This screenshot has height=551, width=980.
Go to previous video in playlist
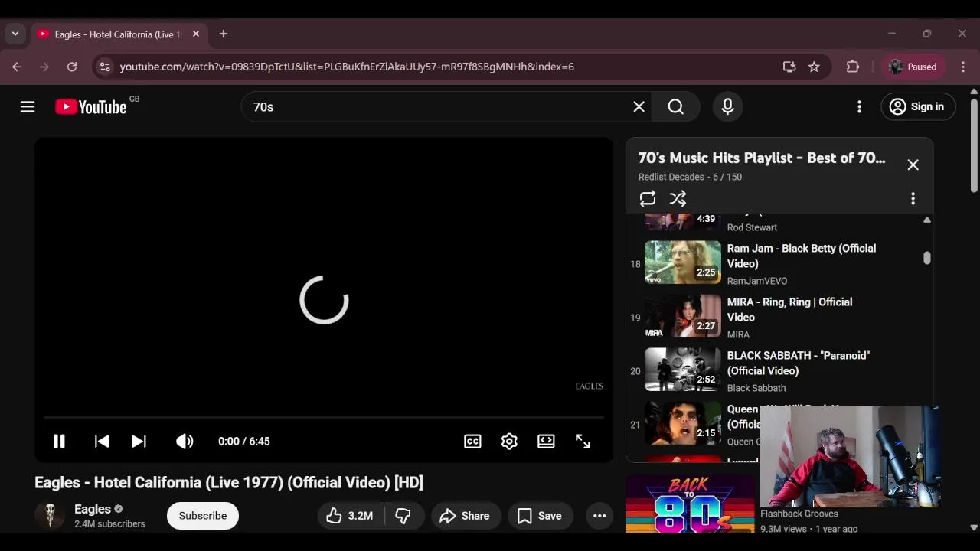click(102, 442)
